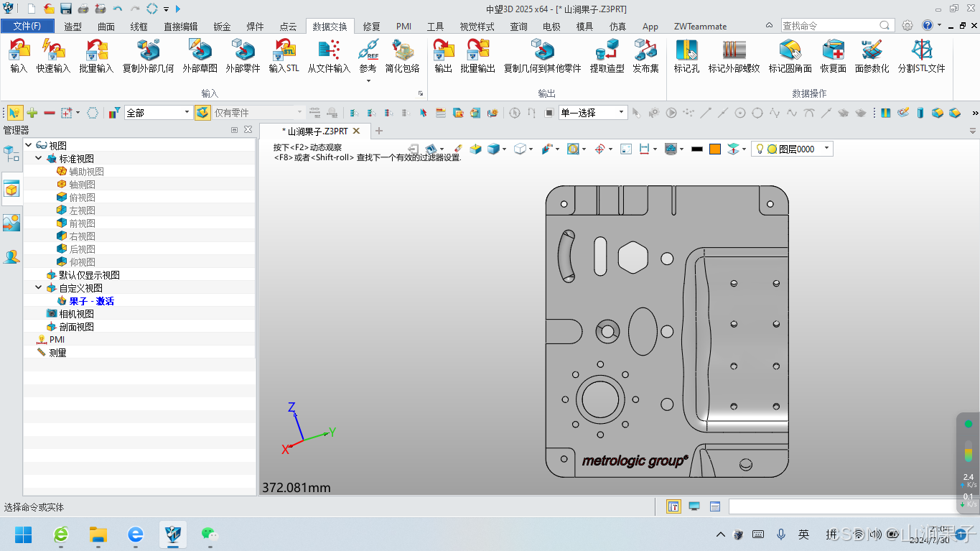Switch to the 造型 ribbon tab
The height and width of the screenshot is (551, 980).
(x=73, y=27)
